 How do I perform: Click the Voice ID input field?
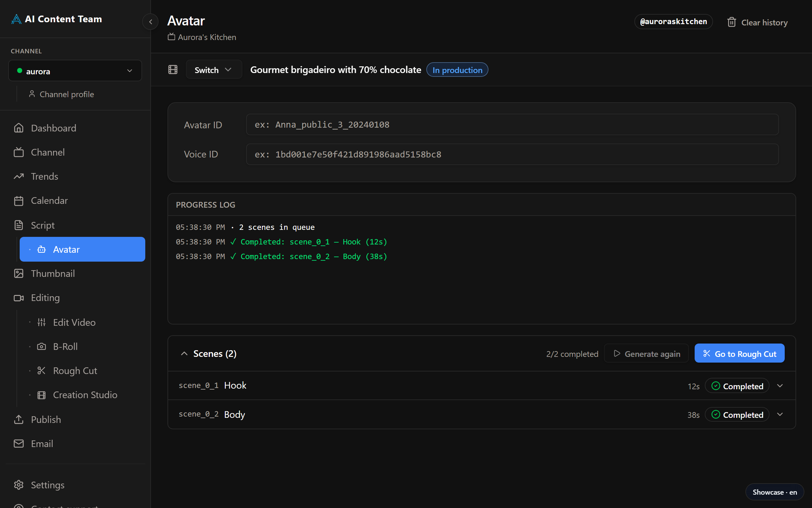[x=512, y=154]
